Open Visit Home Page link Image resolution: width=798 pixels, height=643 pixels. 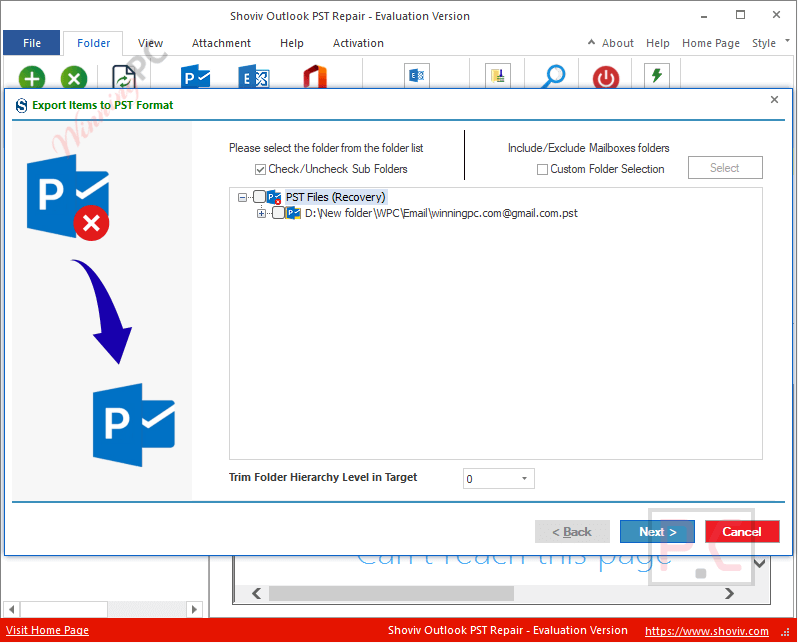(47, 630)
